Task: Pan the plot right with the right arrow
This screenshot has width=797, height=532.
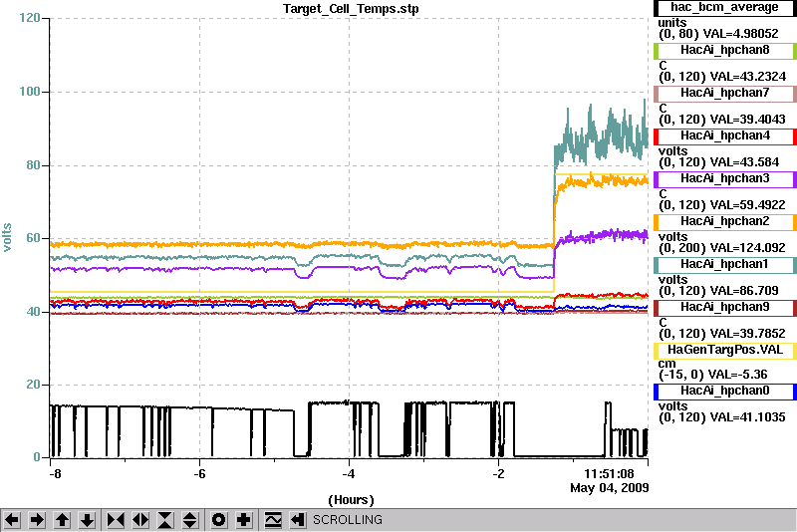Action: click(37, 520)
